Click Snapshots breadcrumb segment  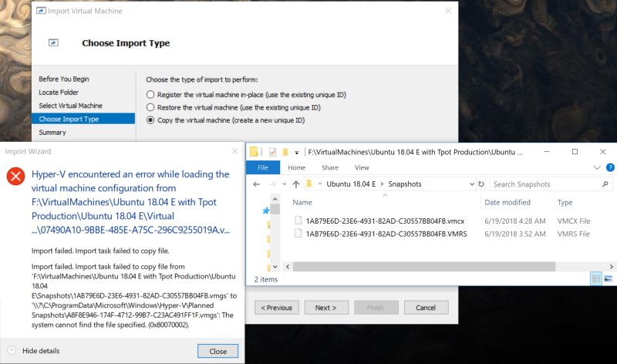pos(404,184)
